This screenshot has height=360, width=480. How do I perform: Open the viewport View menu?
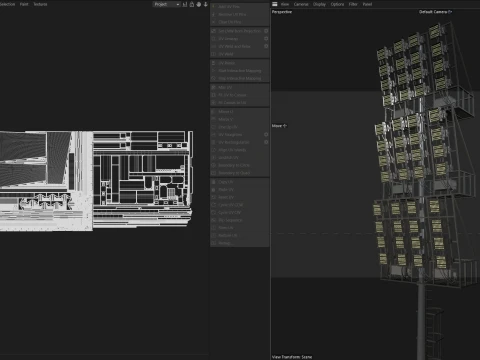click(285, 4)
